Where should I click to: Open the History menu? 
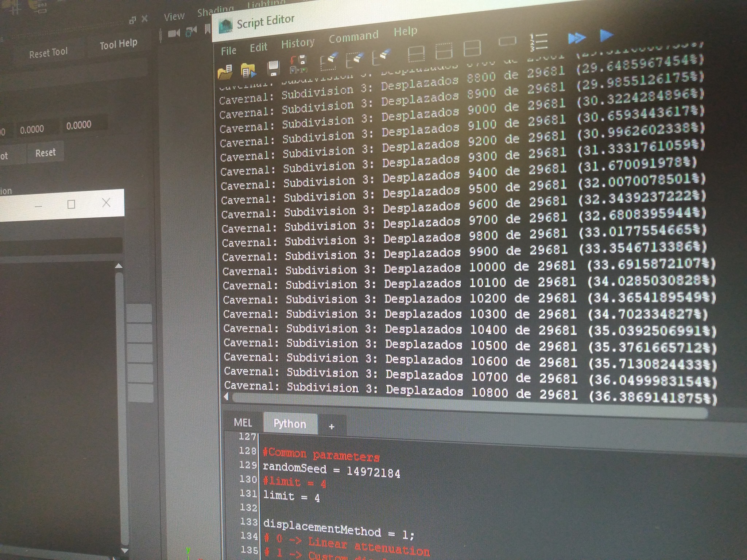click(298, 43)
